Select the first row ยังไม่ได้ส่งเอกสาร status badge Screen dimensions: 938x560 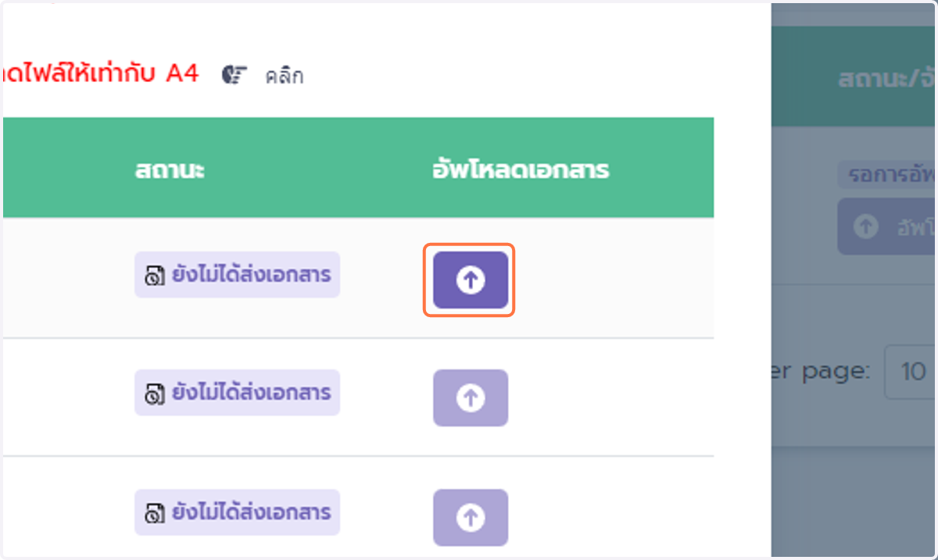pyautogui.click(x=237, y=274)
